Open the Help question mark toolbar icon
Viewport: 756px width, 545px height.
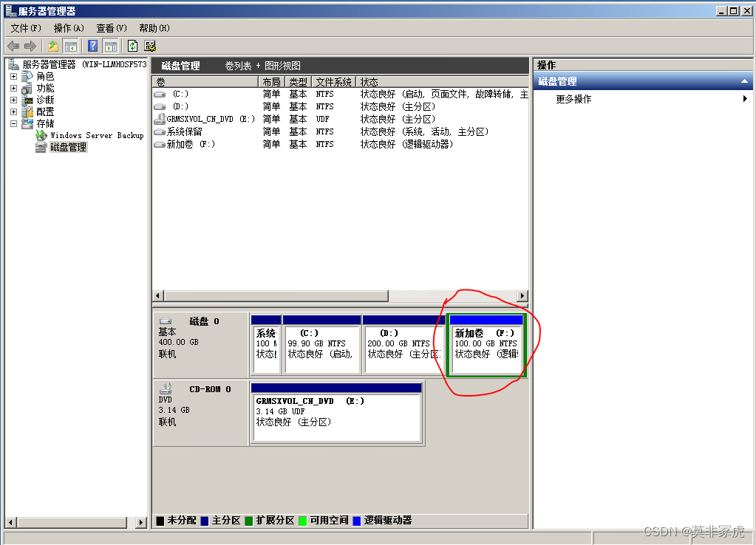(x=93, y=46)
